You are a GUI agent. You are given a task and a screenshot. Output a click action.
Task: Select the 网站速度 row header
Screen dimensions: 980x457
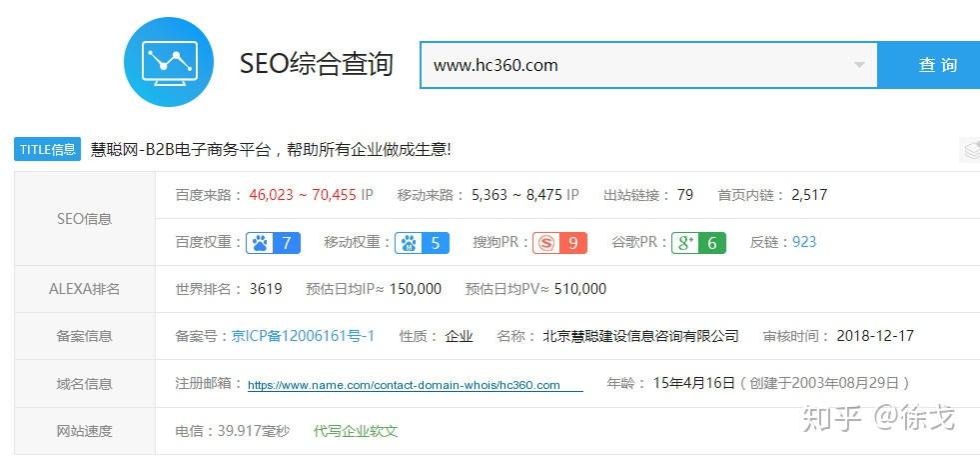(x=84, y=431)
